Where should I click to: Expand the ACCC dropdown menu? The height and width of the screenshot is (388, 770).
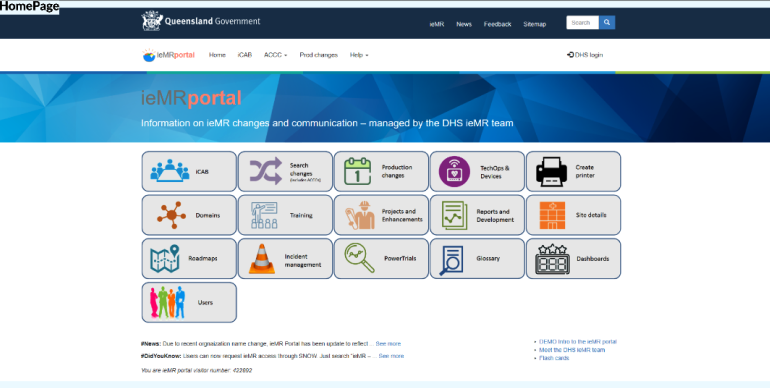pos(275,55)
